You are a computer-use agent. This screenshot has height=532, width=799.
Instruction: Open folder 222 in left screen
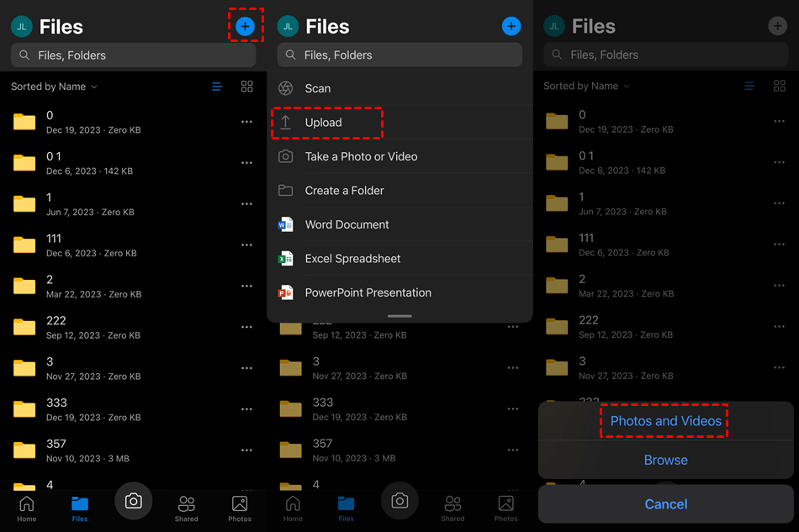pos(133,327)
